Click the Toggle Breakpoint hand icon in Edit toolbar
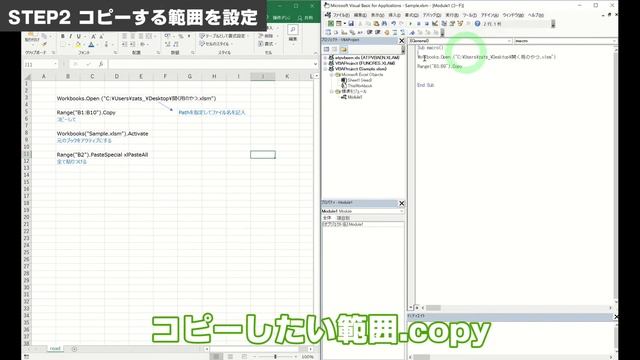Image resolution: width=640 pixels, height=360 pixels. pyautogui.click(x=387, y=32)
